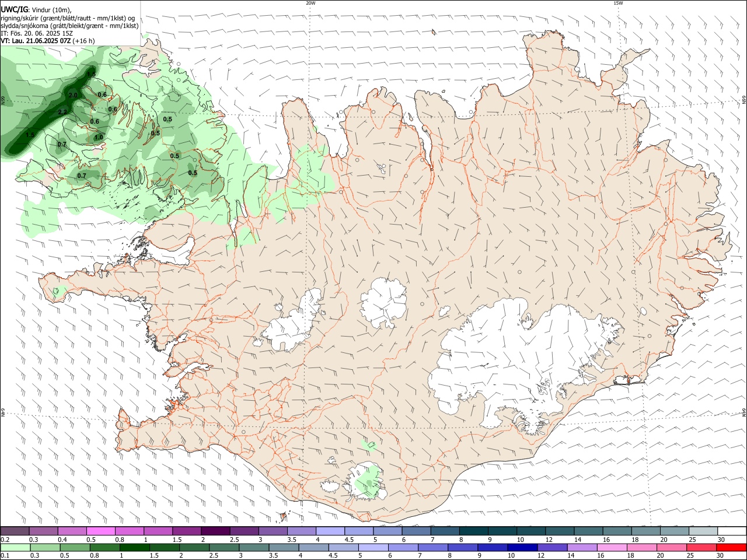
Task: Pick the white swatch ending the upper legend
Action: coord(731,531)
